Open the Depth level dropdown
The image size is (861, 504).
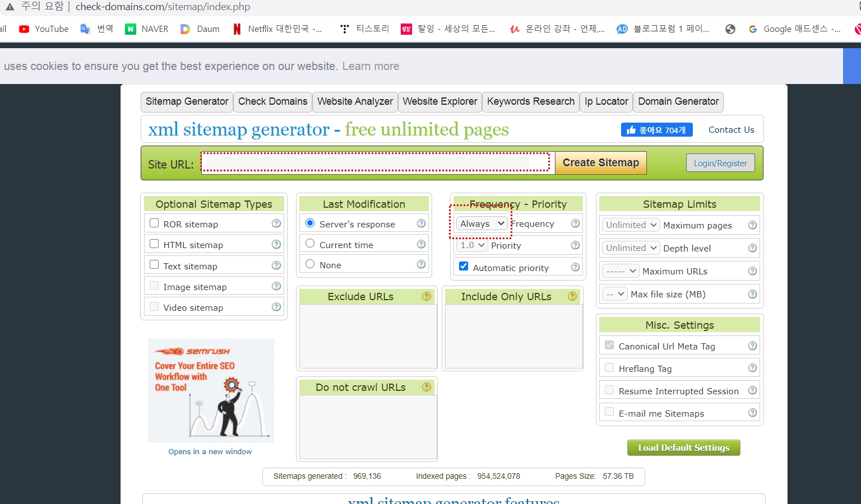point(631,248)
